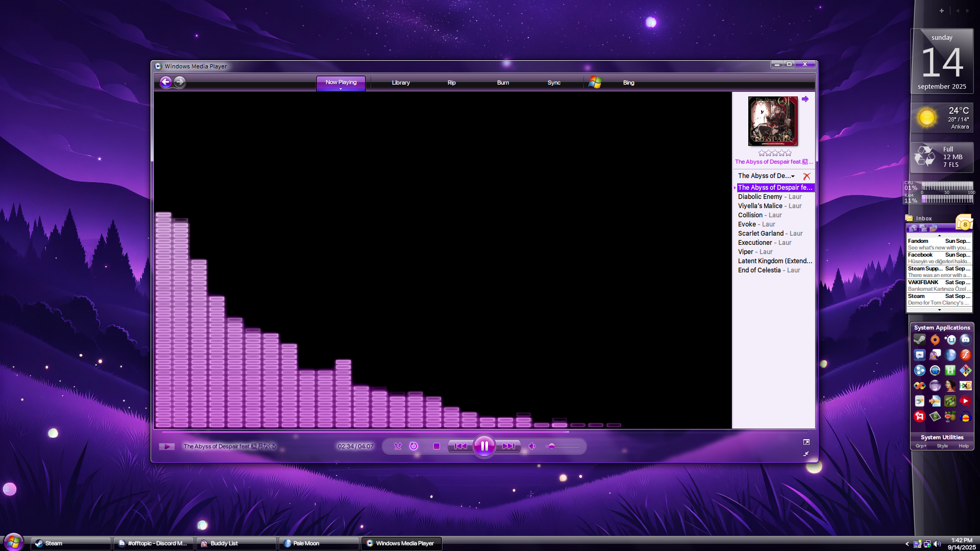Switch to compact mode
Image resolution: width=980 pixels, height=551 pixels.
806,454
